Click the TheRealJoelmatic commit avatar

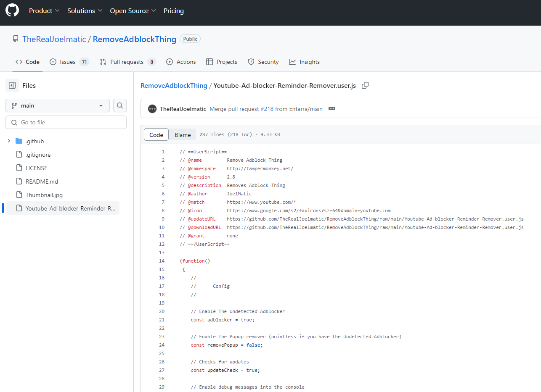coord(152,109)
